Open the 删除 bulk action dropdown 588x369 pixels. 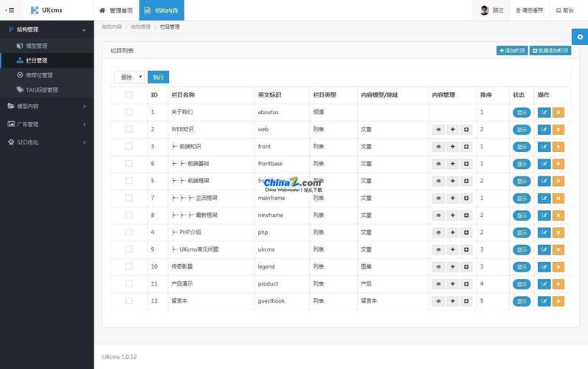pos(129,77)
